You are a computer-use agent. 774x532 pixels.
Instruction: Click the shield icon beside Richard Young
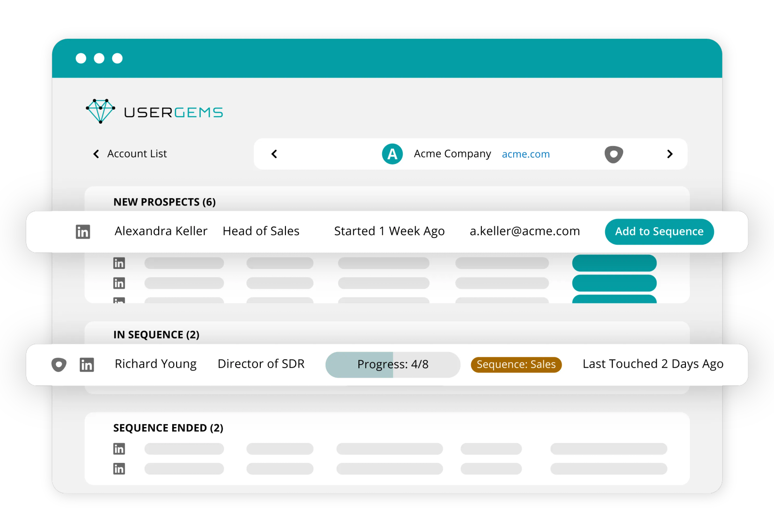point(59,365)
